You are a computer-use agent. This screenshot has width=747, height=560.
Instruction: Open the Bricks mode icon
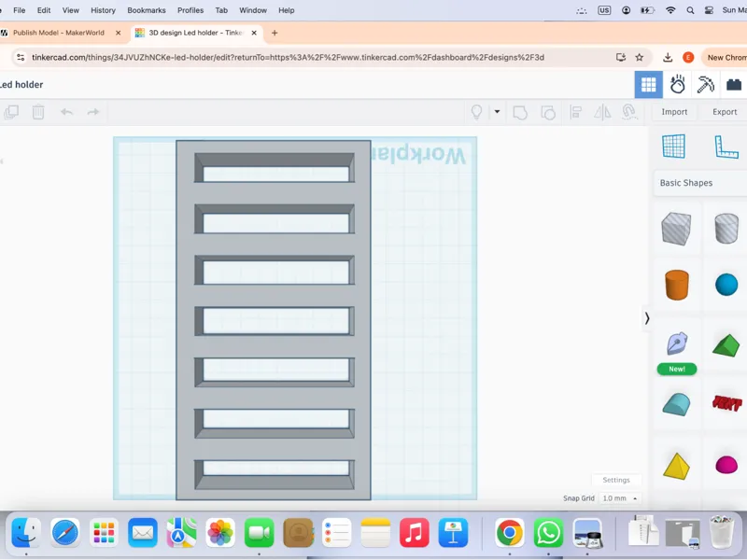[x=734, y=85]
